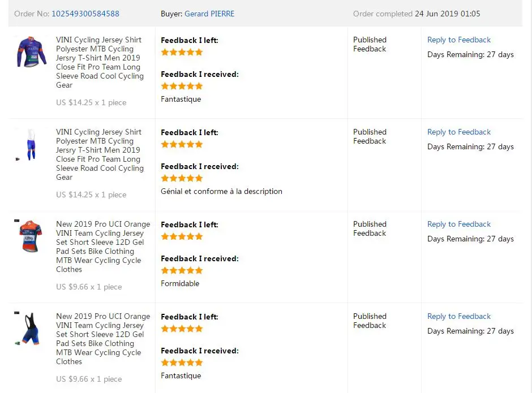This screenshot has width=532, height=393.
Task: Click the stars above the 'Formidable' comment
Action: (x=182, y=271)
